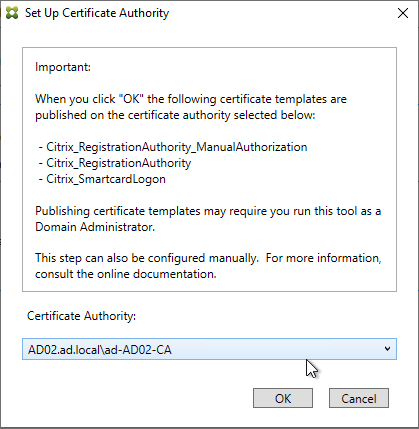Select the AD02.ad.local\ad-AD02-CA combo box value
419x429 pixels.
[x=209, y=349]
